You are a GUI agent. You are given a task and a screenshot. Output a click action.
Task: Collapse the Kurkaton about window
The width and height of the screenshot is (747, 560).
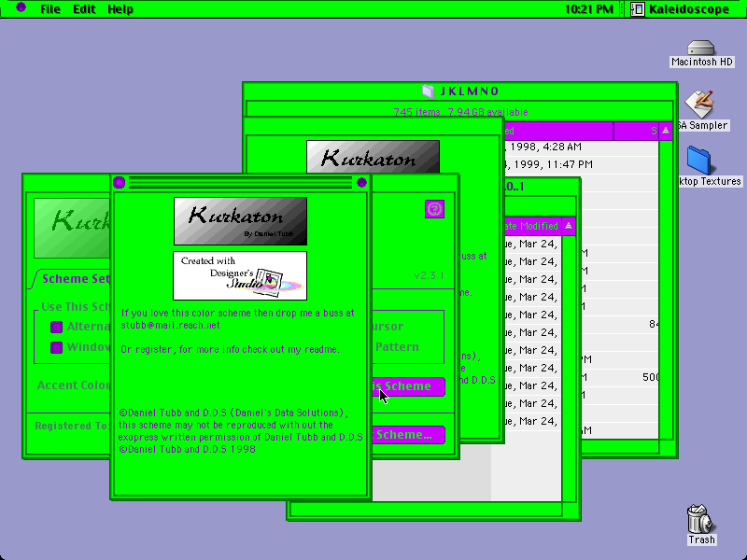click(361, 182)
